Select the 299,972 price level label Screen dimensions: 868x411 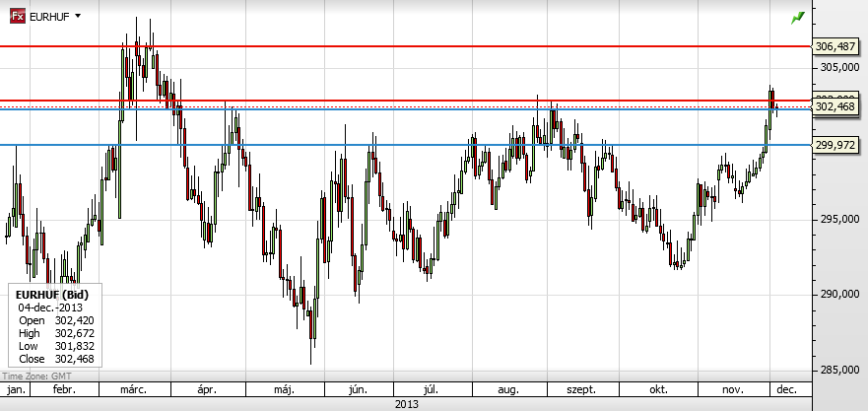click(835, 145)
